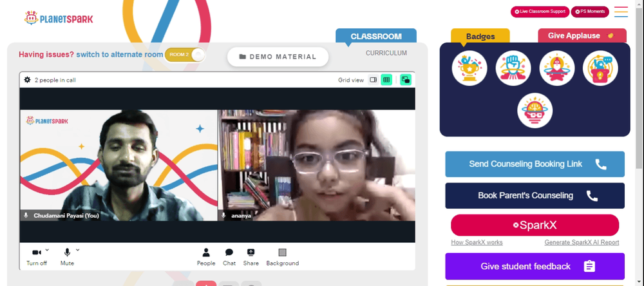Select ananya's video tile

(317, 165)
